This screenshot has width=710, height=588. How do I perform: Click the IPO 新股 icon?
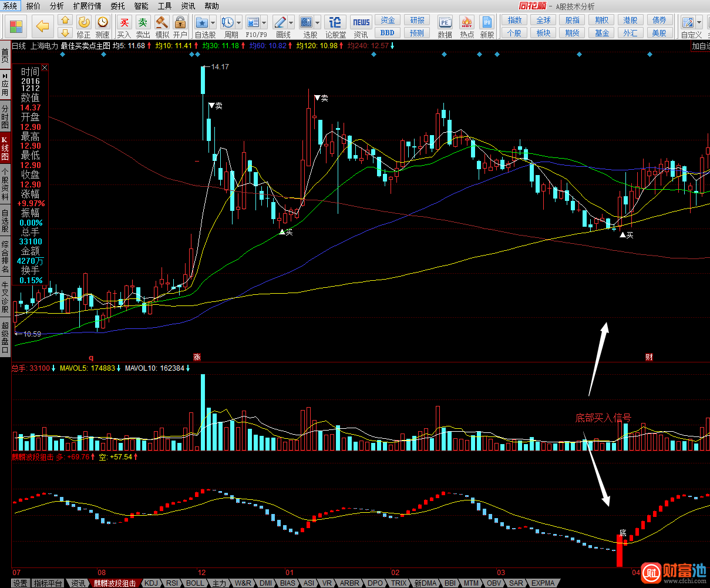pos(487,22)
